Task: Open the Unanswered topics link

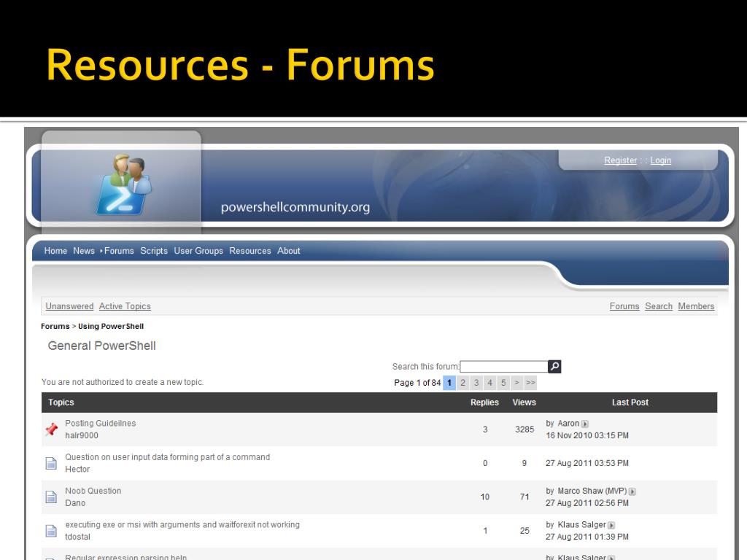Action: pos(69,306)
